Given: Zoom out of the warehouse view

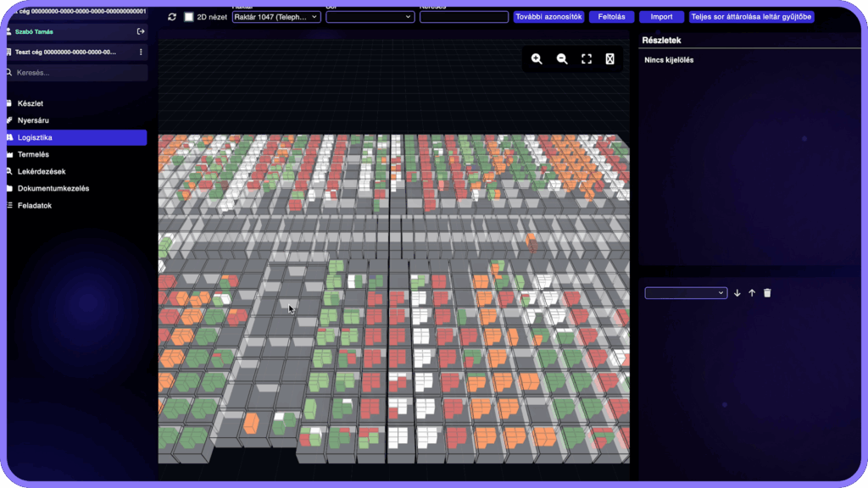Looking at the screenshot, I should [562, 59].
